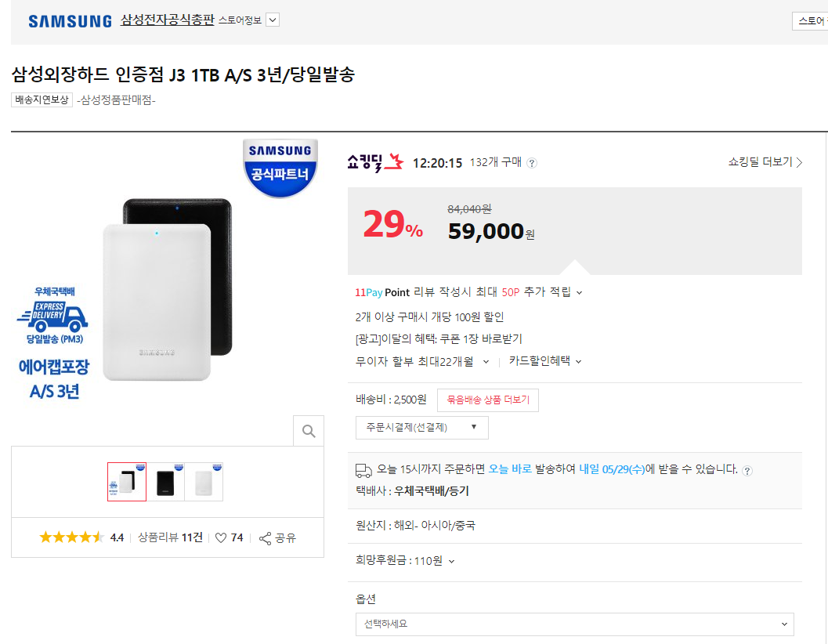
Task: Click the 묶음배송 상품 더보기 button
Action: (x=487, y=400)
